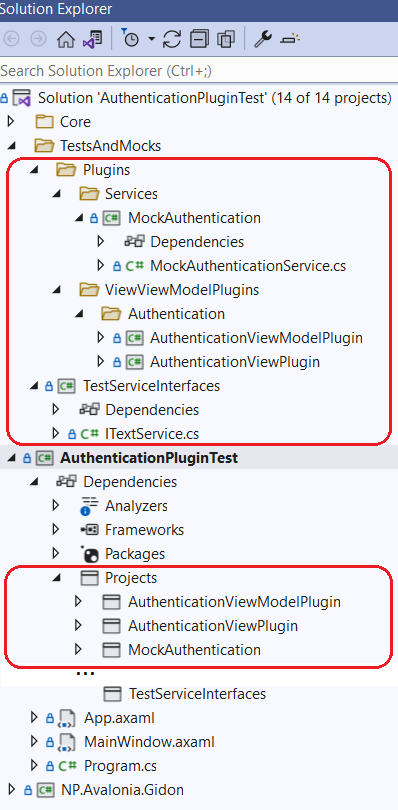Click the Frameworks icon
Viewport: 398px width, 810px height.
point(89,530)
